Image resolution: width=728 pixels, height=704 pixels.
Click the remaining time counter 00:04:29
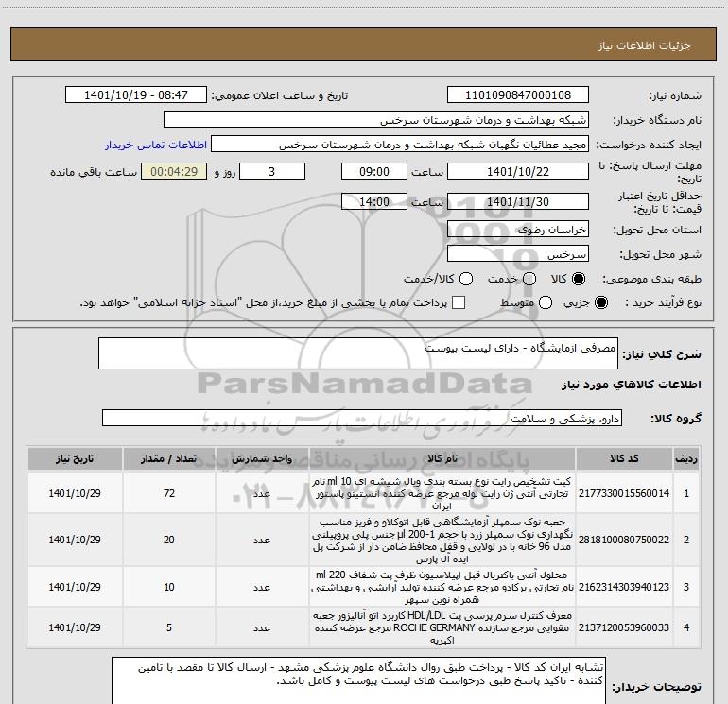174,171
